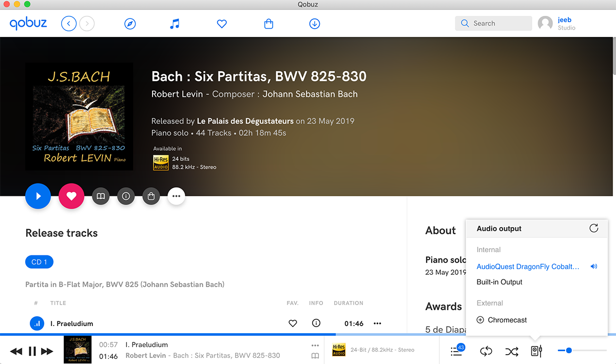Go back with the left arrow button
Screen dimensions: 616x364
(x=69, y=24)
